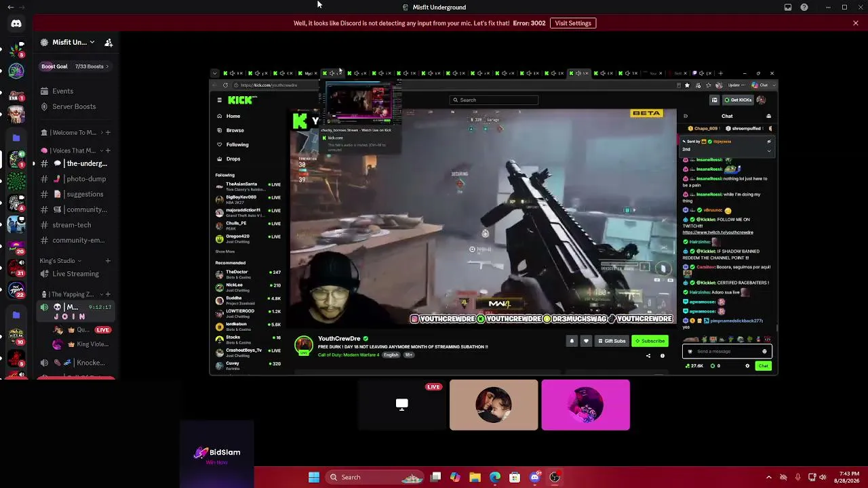Select Drops in Kick sidebar

click(x=233, y=159)
